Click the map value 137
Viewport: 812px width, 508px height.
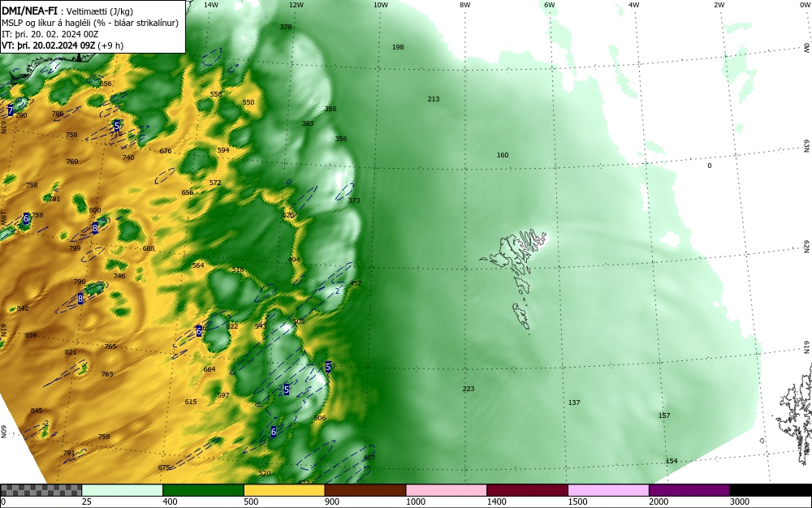coord(574,403)
